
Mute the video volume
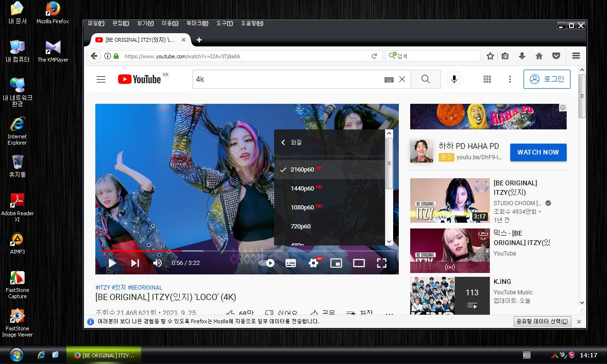[157, 263]
